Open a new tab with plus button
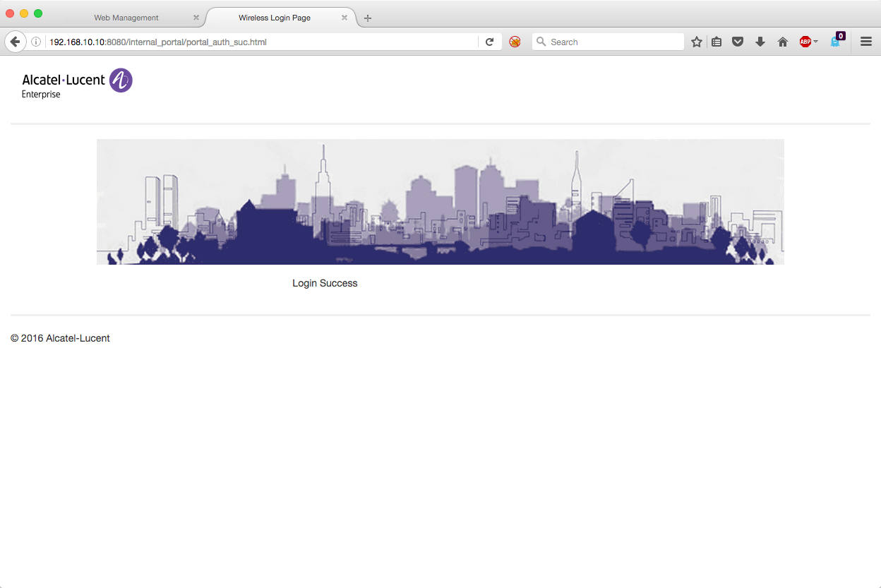The width and height of the screenshot is (881, 588). pyautogui.click(x=368, y=18)
